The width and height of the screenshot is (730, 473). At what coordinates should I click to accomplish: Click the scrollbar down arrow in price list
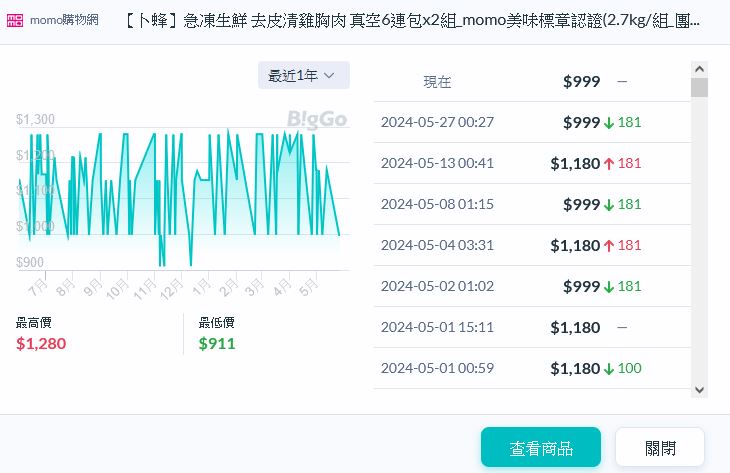pos(699,389)
